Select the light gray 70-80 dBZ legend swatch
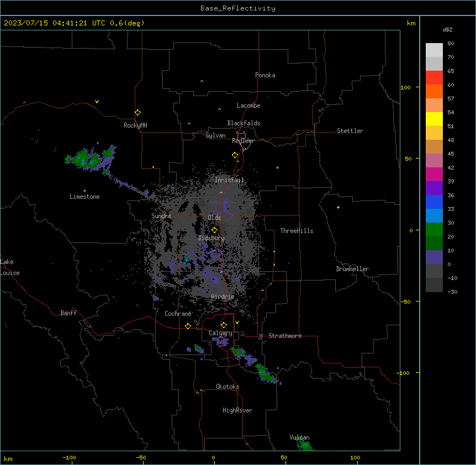476x465 pixels. [x=434, y=50]
